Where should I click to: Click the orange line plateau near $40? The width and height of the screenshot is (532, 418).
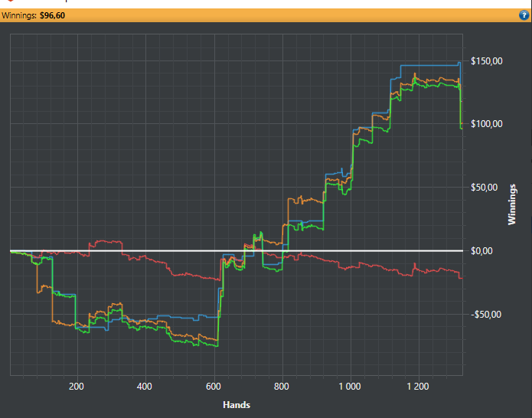pyautogui.click(x=305, y=200)
